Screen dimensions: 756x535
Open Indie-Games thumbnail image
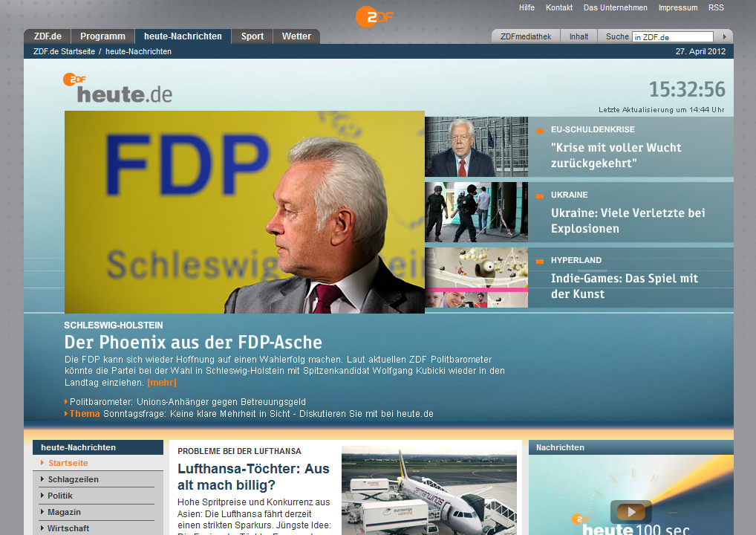click(x=476, y=277)
